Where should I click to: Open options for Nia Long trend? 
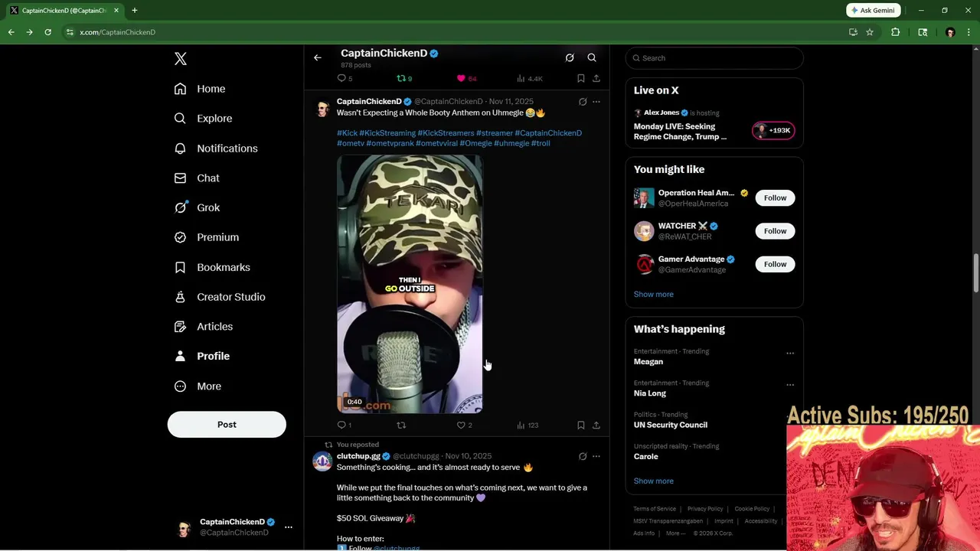pos(790,385)
